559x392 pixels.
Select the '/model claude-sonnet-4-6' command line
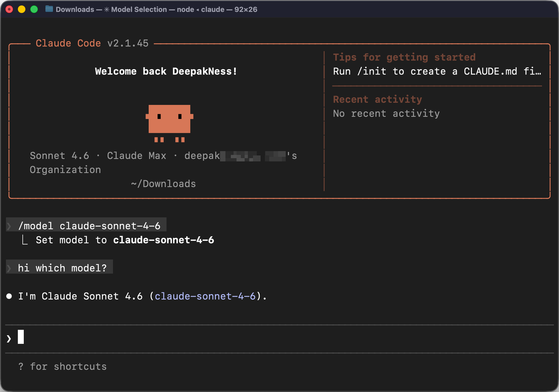[x=89, y=226]
